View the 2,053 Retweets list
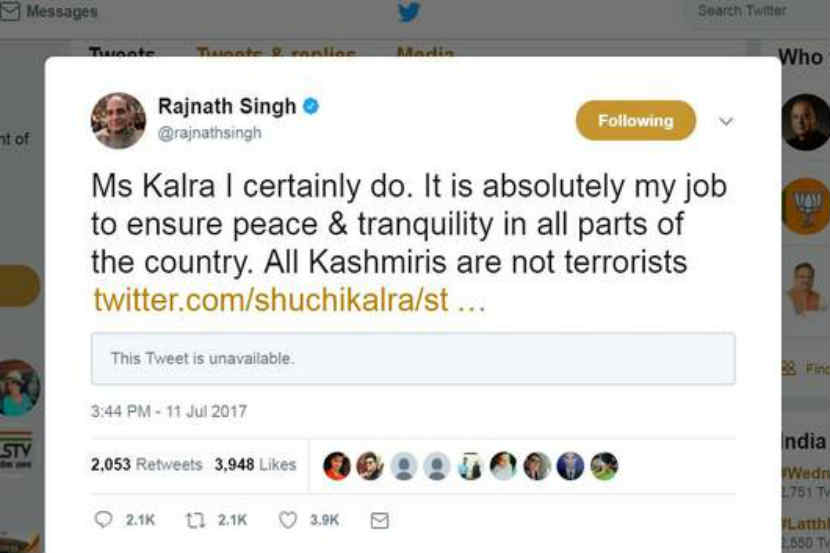 pos(146,464)
